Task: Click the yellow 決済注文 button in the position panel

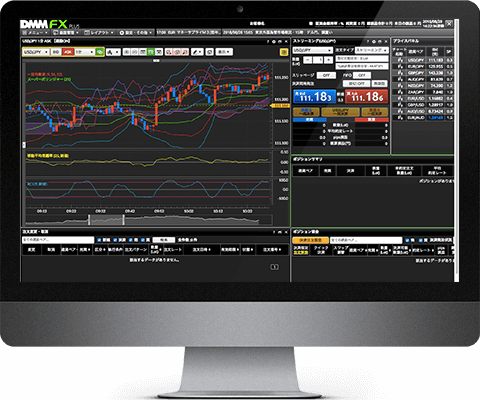Action: (310, 240)
